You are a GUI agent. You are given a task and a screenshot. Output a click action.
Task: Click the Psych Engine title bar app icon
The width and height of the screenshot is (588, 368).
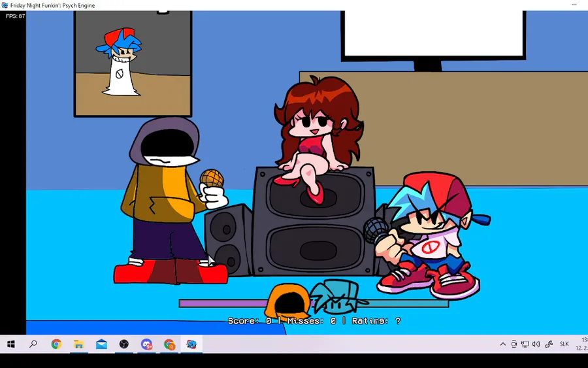tap(5, 5)
